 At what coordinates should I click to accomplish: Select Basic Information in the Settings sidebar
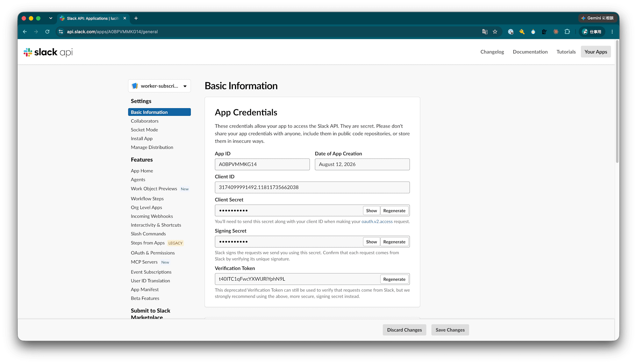(x=159, y=112)
